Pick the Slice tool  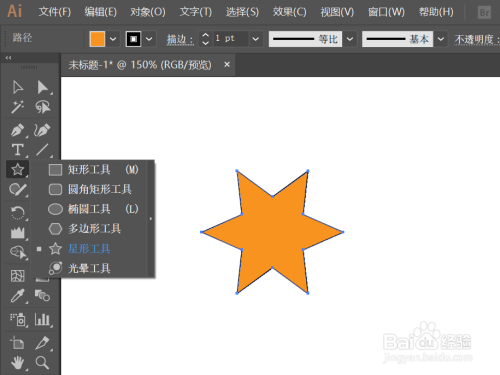43,343
